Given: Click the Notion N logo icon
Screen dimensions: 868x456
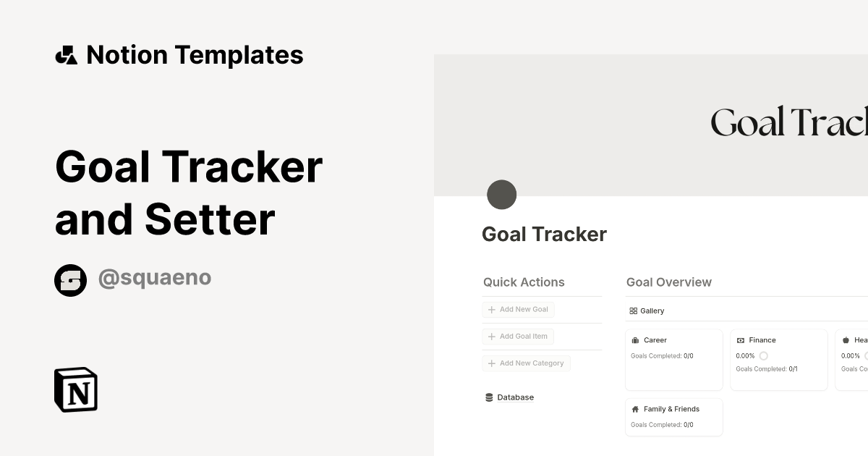Looking at the screenshot, I should (x=75, y=390).
